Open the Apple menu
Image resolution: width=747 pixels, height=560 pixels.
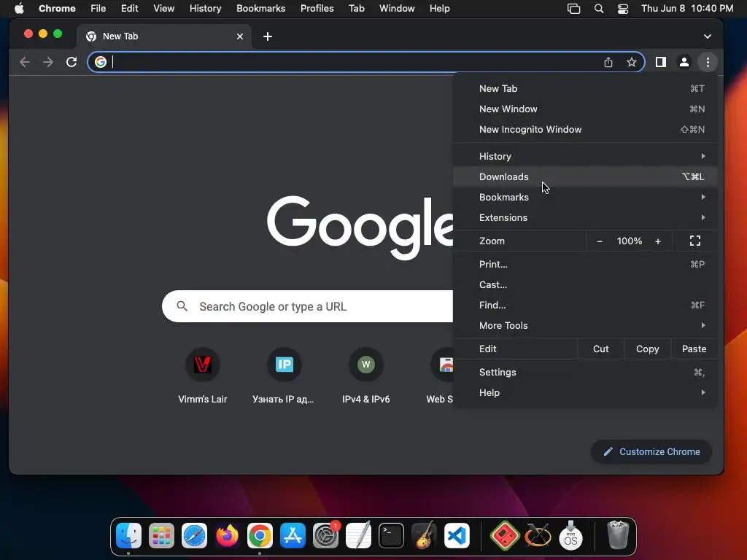coord(19,9)
